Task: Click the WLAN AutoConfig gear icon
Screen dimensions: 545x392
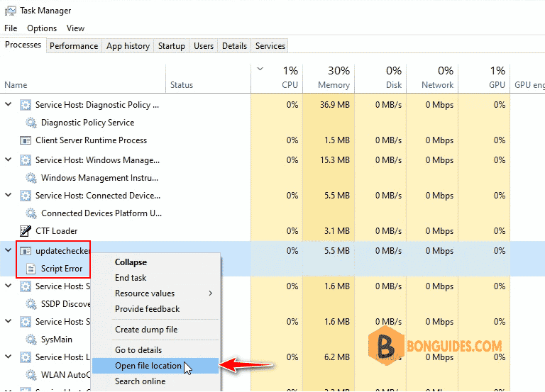Action: pyautogui.click(x=31, y=375)
